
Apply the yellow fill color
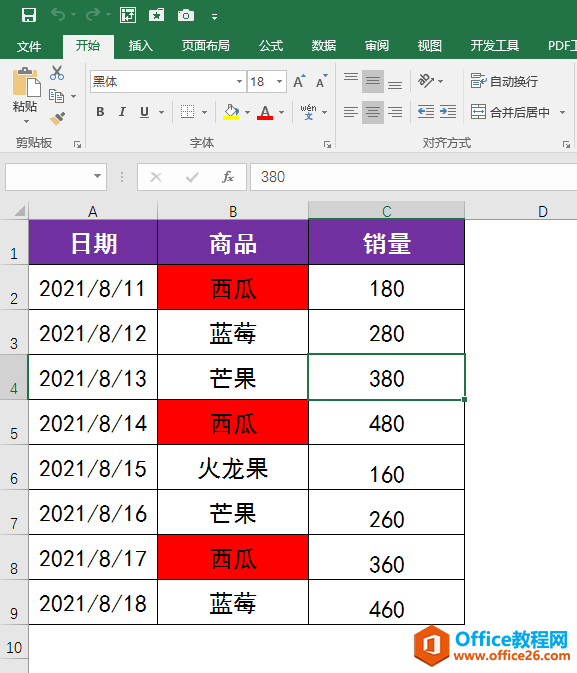pyautogui.click(x=231, y=112)
